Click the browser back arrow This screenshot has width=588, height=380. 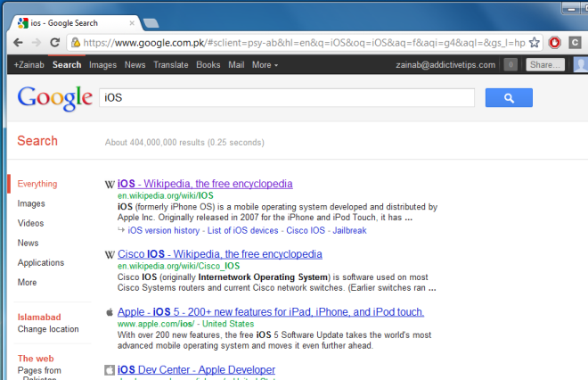point(18,43)
